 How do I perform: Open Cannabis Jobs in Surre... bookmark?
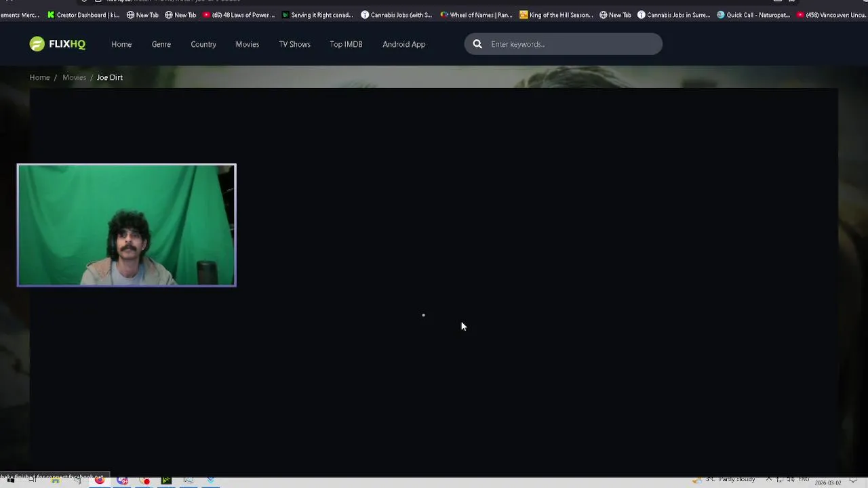pyautogui.click(x=673, y=15)
